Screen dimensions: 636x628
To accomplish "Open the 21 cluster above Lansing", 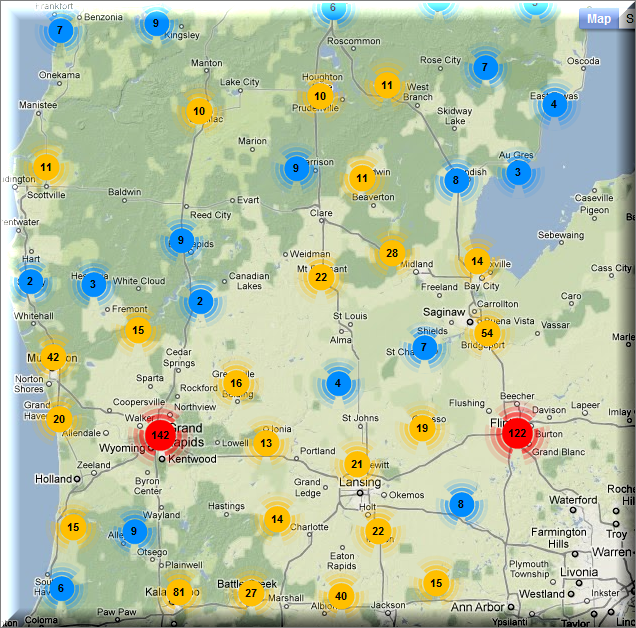I will [x=357, y=464].
